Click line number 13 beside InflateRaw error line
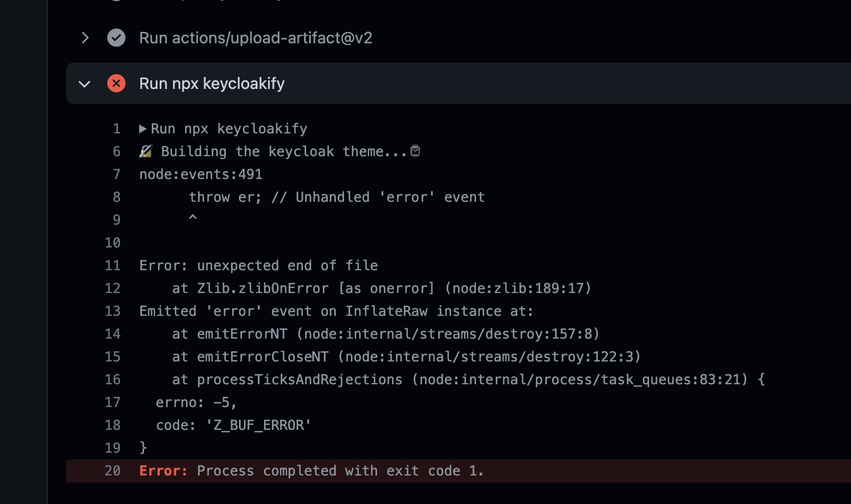The width and height of the screenshot is (851, 504). click(112, 311)
